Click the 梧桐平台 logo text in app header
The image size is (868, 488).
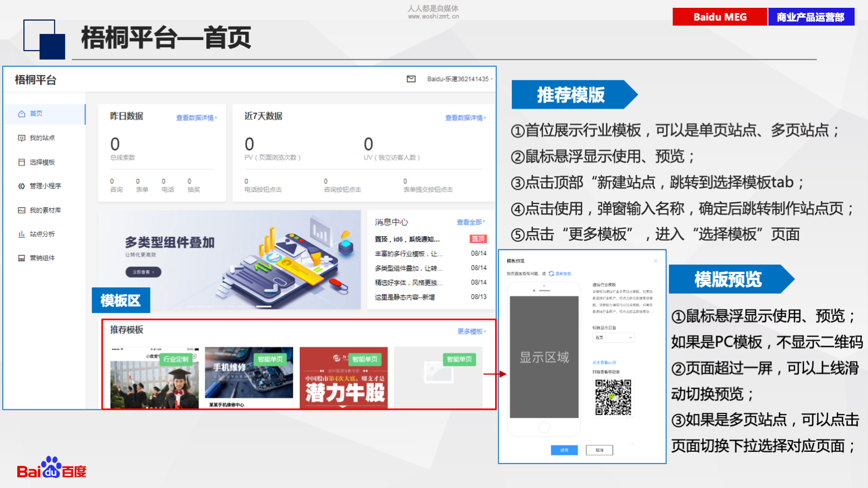click(36, 80)
